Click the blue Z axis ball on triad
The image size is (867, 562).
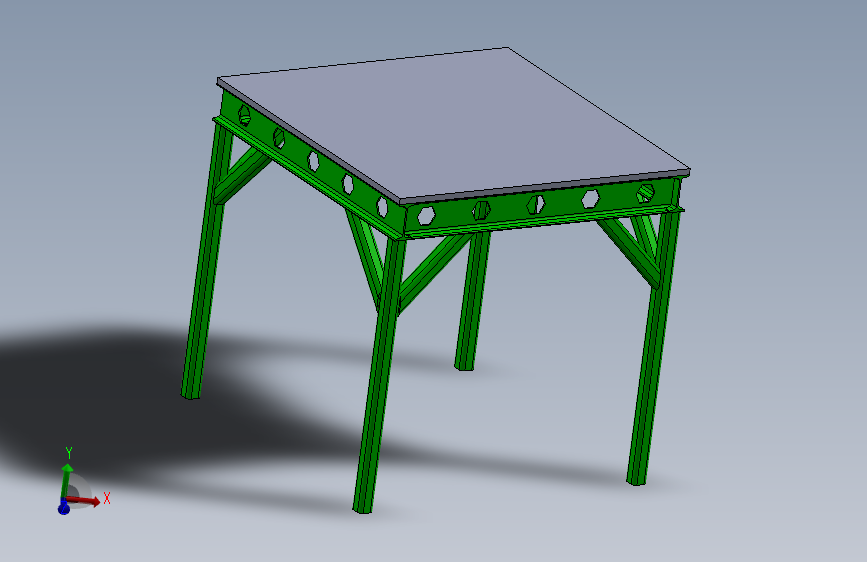tap(64, 508)
